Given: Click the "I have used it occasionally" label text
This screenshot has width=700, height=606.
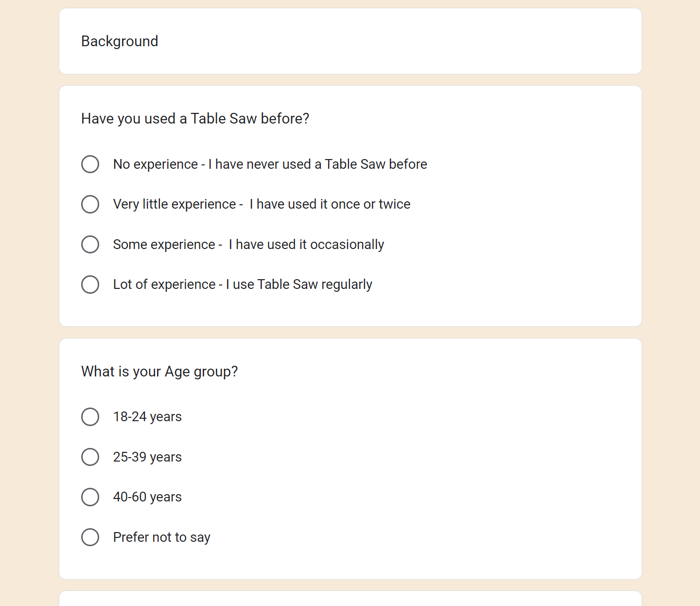Looking at the screenshot, I should [x=306, y=244].
